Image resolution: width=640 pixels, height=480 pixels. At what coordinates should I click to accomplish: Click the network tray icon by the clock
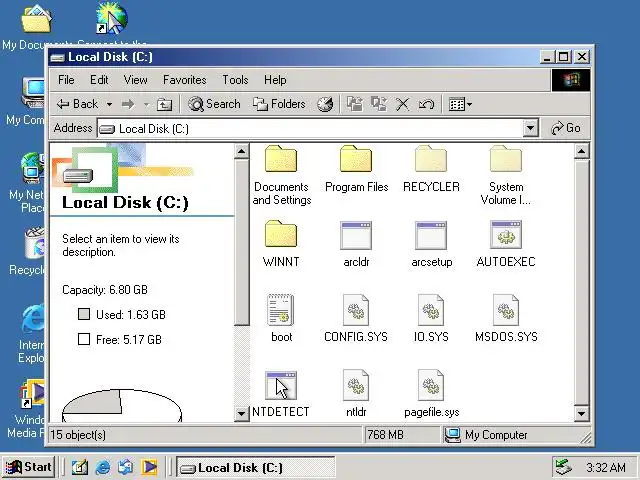click(563, 467)
